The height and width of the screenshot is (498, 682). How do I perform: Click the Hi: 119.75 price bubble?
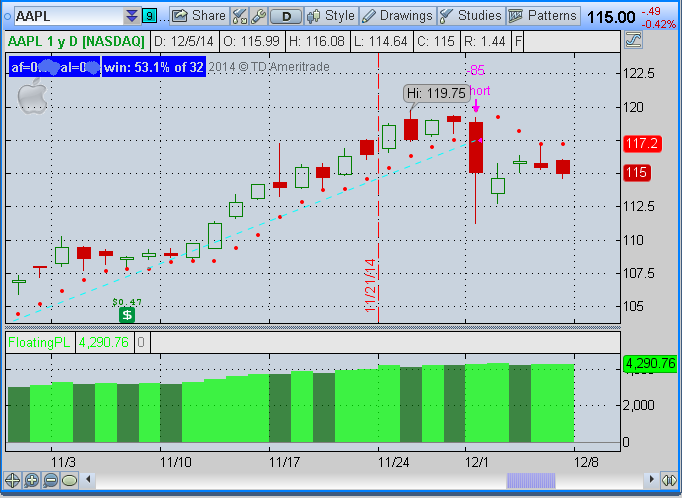point(436,93)
